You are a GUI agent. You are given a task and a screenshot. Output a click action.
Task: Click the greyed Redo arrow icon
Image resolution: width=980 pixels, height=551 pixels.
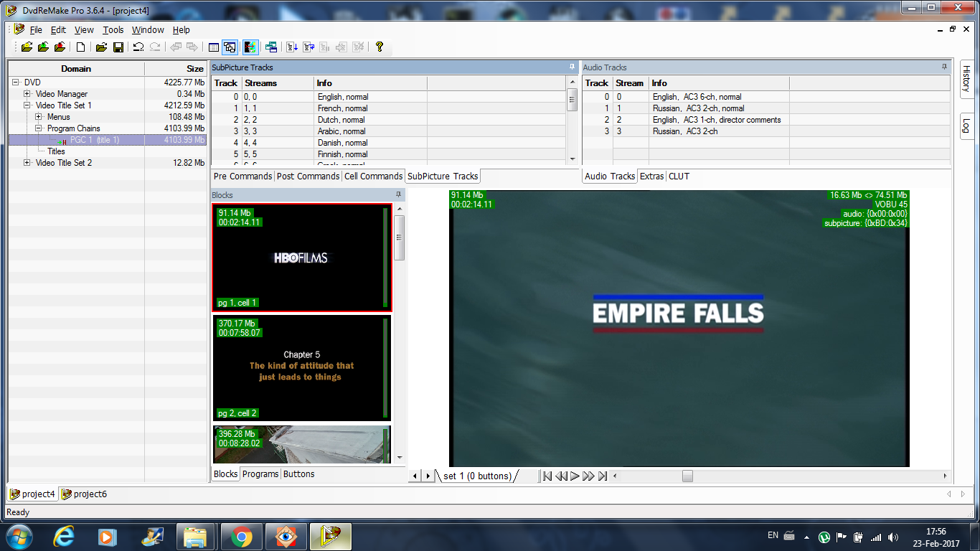[155, 47]
